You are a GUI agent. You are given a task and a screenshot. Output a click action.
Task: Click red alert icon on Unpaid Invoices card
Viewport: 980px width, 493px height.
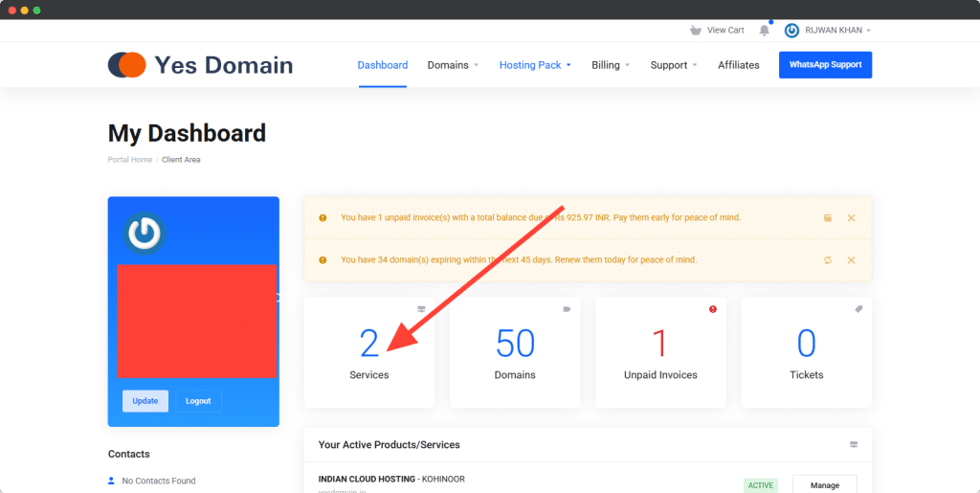click(x=712, y=309)
